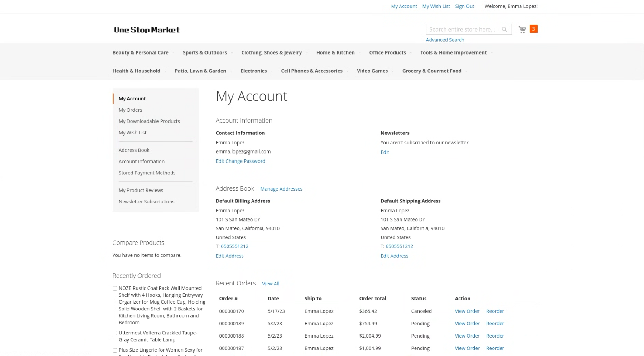Screen dimensions: 644x356
Task: Open the shopping cart icon
Action: (x=522, y=29)
